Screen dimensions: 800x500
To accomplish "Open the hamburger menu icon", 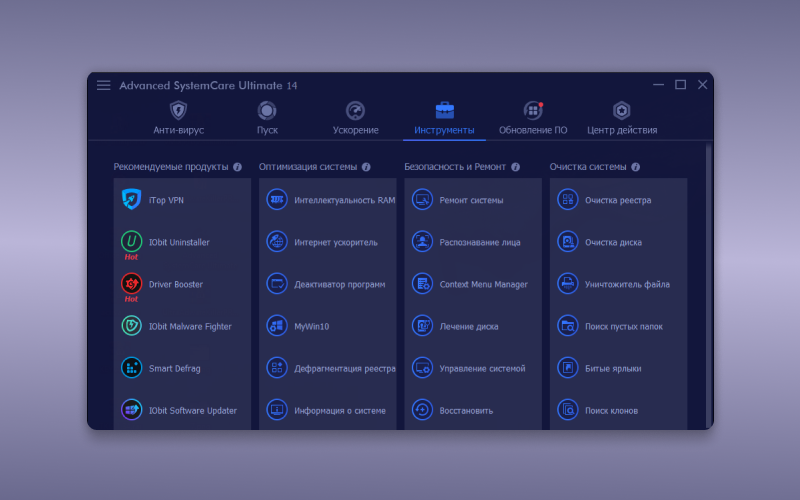I will pos(104,85).
